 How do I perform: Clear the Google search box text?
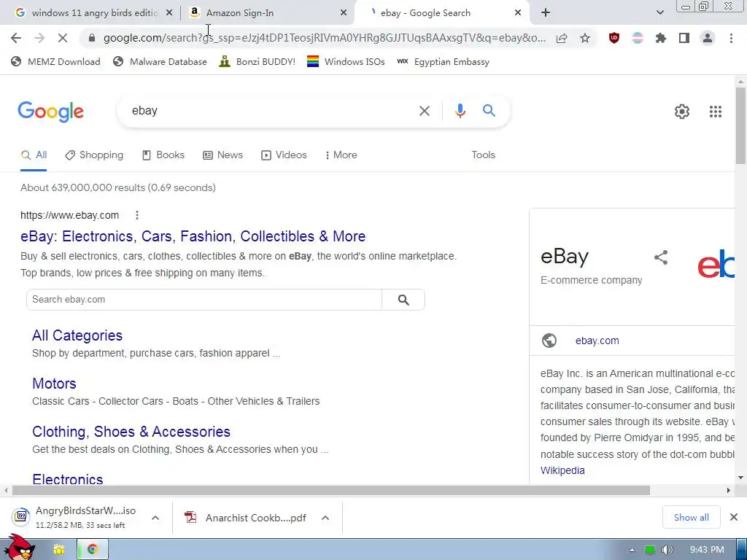click(x=424, y=111)
